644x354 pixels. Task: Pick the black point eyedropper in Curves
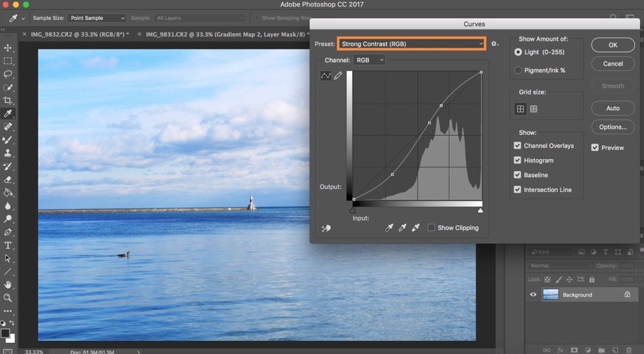[389, 228]
